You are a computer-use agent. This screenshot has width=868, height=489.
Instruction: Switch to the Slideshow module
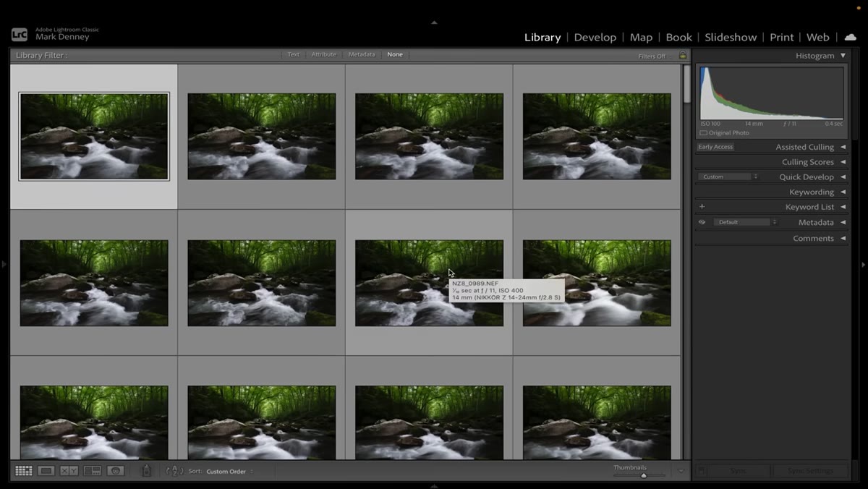click(x=731, y=38)
